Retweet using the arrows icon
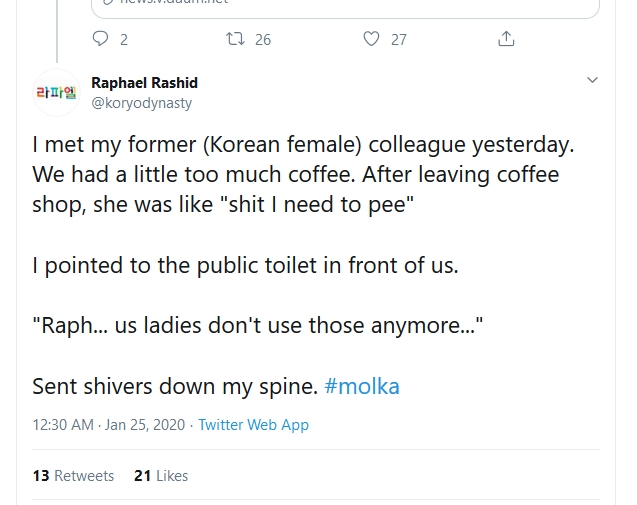The height and width of the screenshot is (505, 637). click(x=235, y=39)
